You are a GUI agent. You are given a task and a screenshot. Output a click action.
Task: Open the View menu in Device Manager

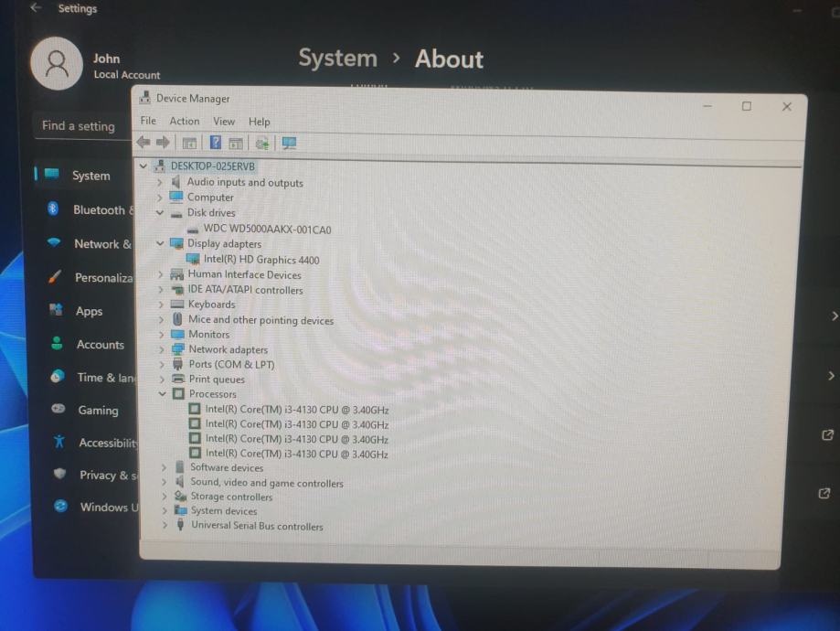(224, 122)
